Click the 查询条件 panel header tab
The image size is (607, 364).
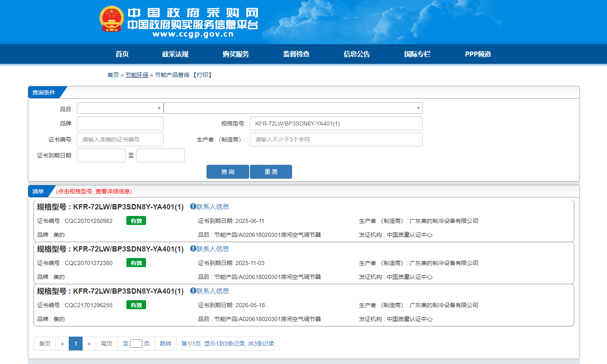tap(44, 92)
